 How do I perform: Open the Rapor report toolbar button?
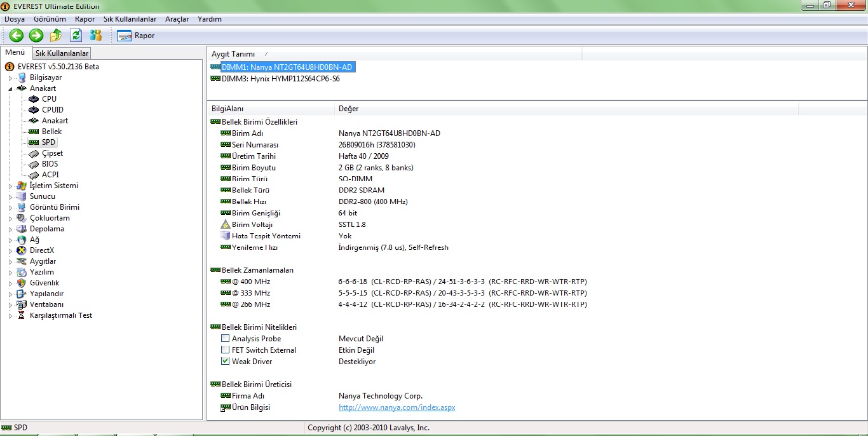[x=136, y=36]
